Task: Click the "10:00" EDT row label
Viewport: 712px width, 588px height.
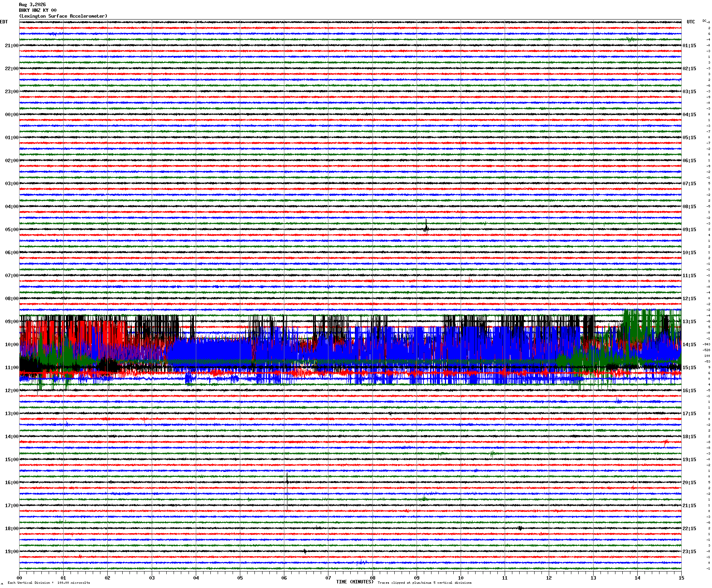Action: coord(11,345)
